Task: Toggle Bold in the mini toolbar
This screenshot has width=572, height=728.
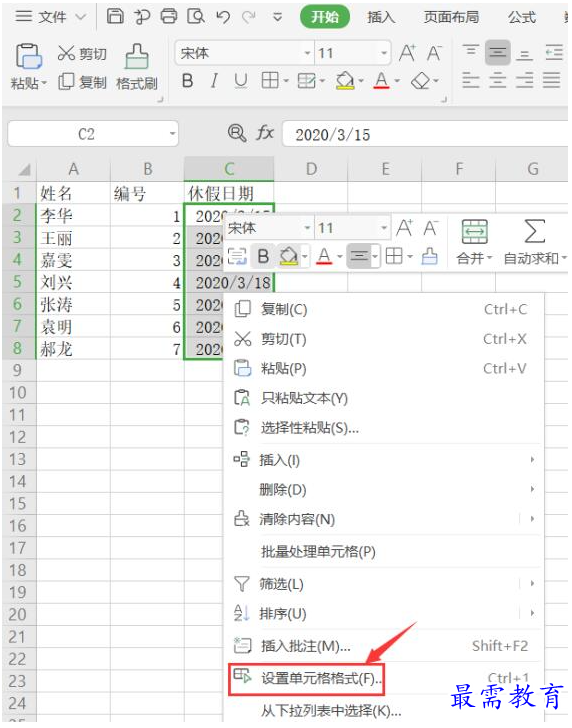Action: click(x=263, y=256)
